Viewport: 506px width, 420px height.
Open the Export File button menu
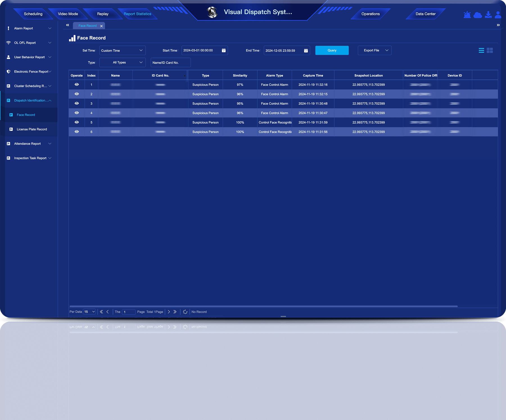374,50
